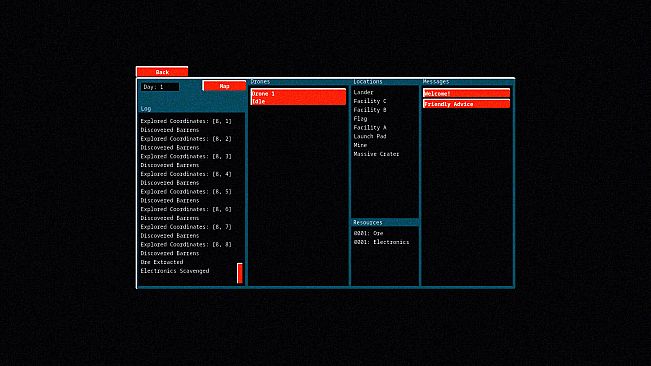Click the Electronics Scavenged log entry
The height and width of the screenshot is (366, 651).
point(175,271)
